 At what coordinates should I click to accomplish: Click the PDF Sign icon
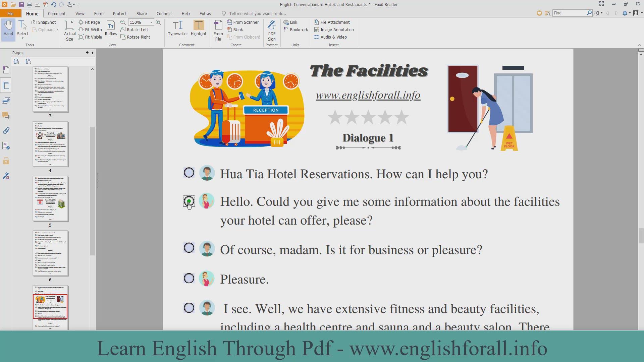[x=272, y=30]
